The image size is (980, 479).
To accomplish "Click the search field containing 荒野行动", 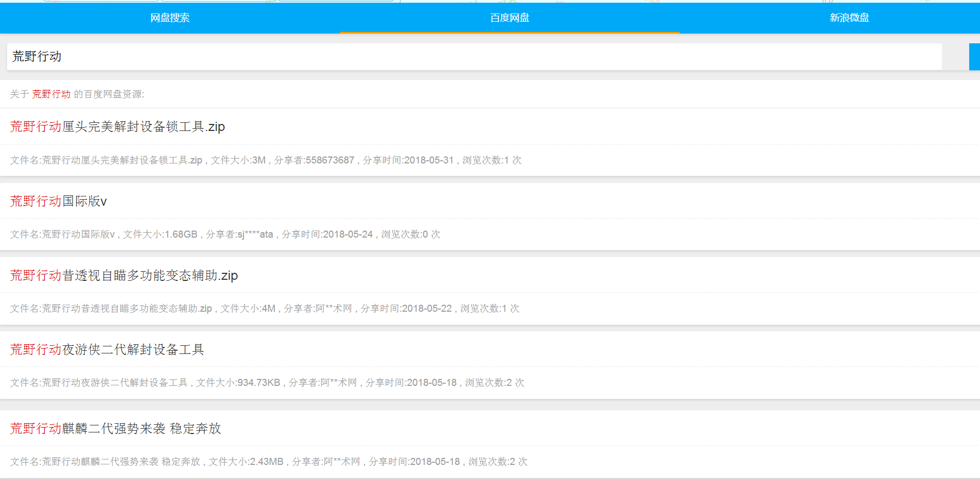I will (474, 57).
